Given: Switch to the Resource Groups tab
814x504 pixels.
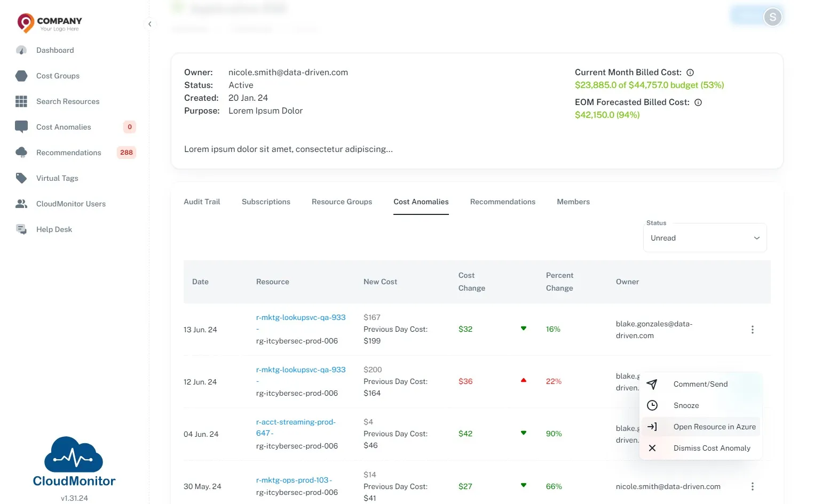Looking at the screenshot, I should click(x=342, y=202).
